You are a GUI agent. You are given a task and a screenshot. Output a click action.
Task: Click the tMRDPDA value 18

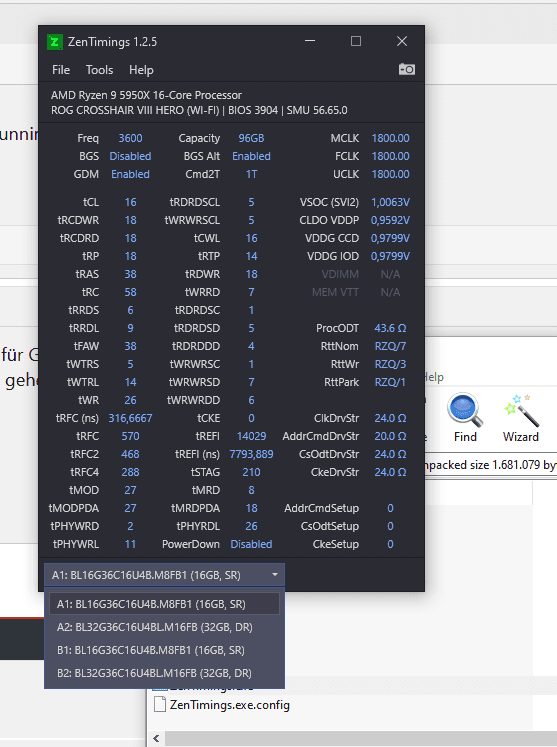click(x=251, y=508)
